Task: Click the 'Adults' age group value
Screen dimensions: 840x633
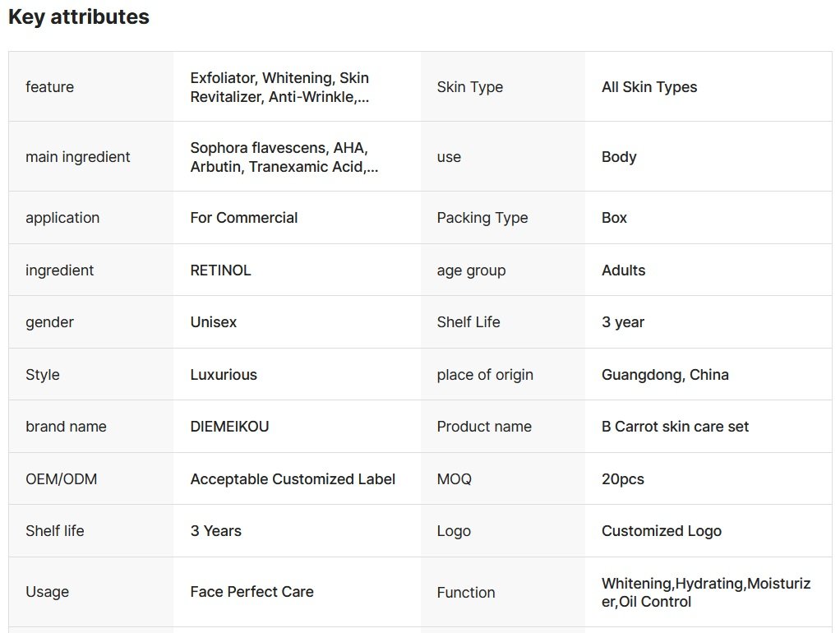Action: [x=623, y=270]
